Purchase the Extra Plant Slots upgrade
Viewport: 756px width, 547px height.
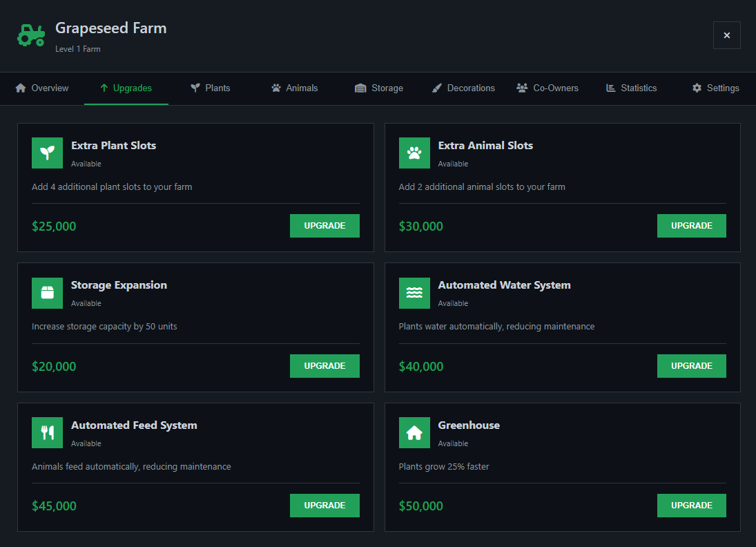[x=324, y=225]
